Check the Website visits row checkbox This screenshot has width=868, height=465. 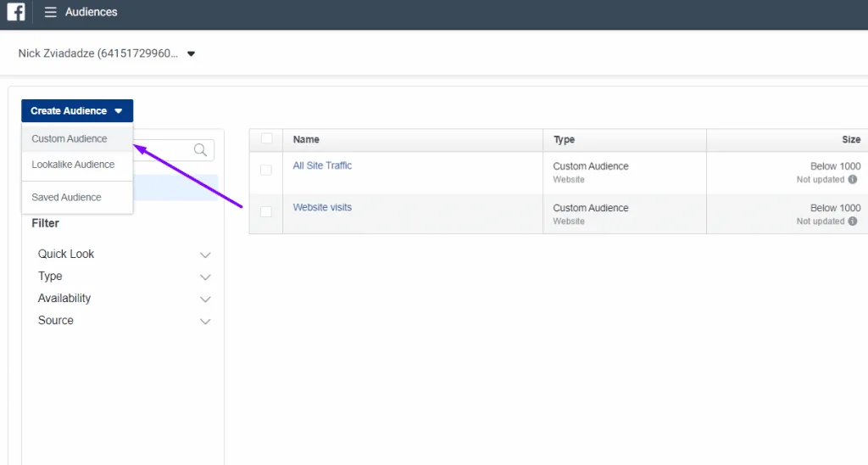[266, 211]
